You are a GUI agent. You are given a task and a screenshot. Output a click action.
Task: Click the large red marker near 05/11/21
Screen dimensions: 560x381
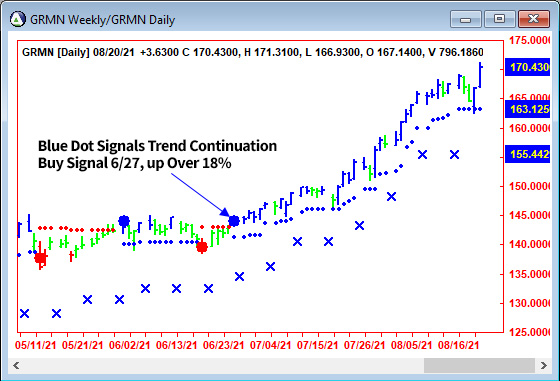(x=41, y=257)
